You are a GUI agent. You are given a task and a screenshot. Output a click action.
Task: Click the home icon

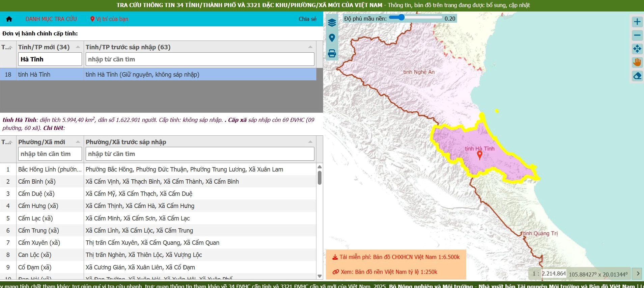coord(9,19)
